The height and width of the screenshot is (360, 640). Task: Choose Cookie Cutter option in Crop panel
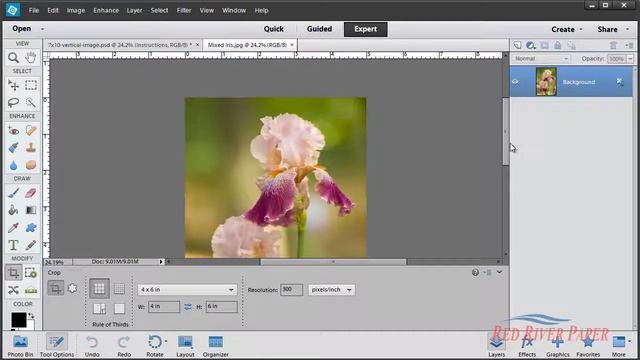click(72, 288)
